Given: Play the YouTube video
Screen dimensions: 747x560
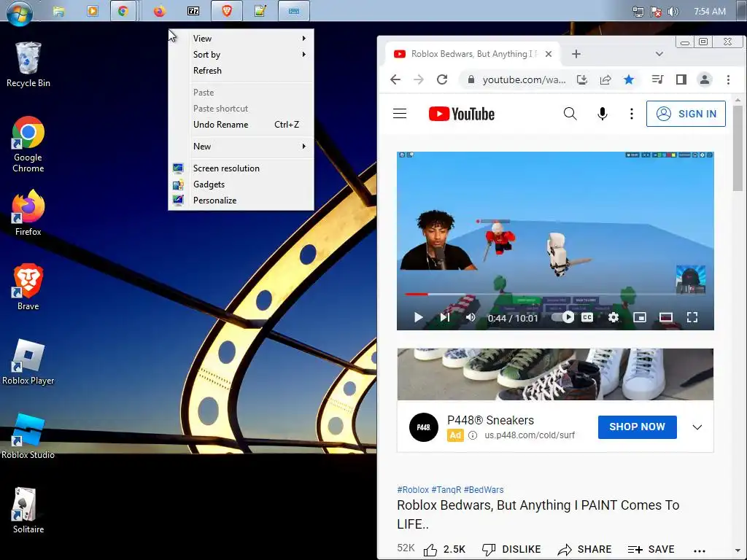Looking at the screenshot, I should pos(418,317).
